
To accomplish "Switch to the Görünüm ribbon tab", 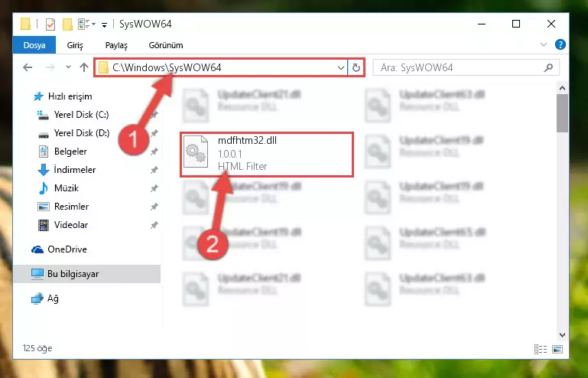I will pyautogui.click(x=166, y=45).
